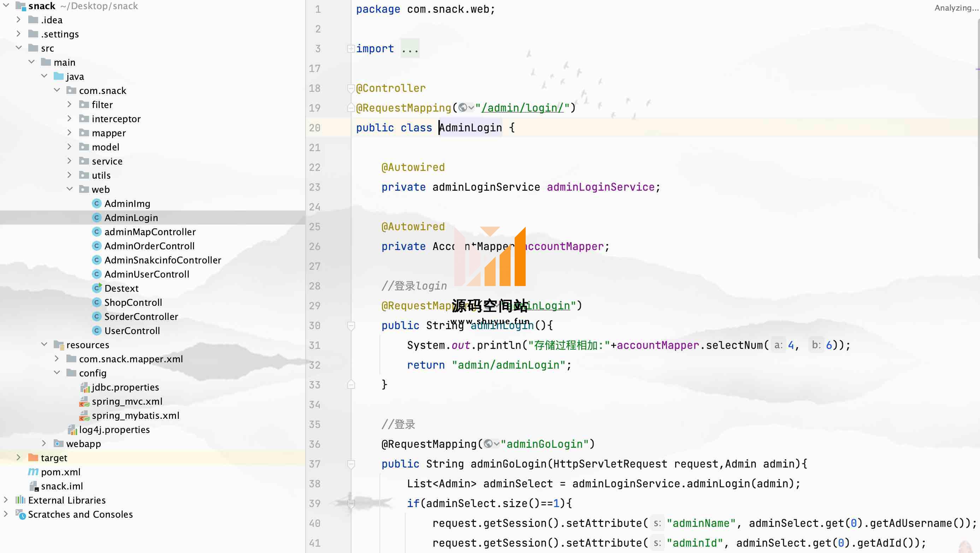Select the utils package
The height and width of the screenshot is (553, 980).
(x=101, y=175)
